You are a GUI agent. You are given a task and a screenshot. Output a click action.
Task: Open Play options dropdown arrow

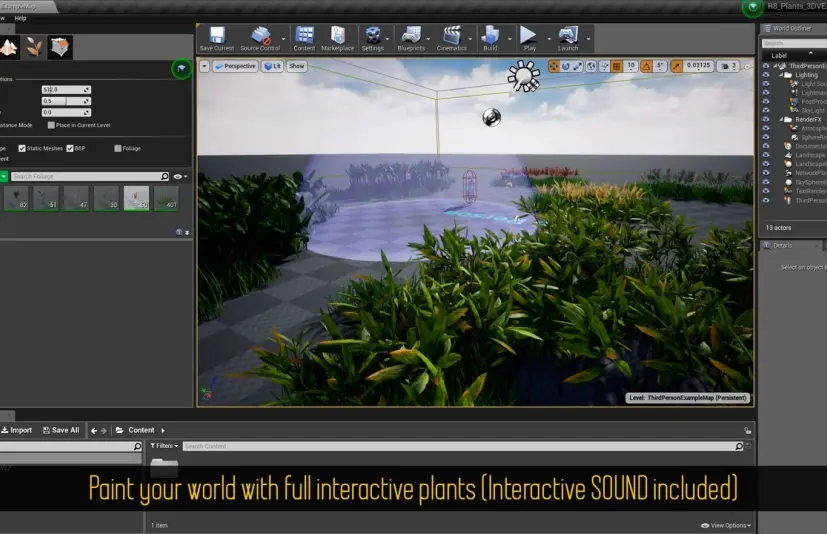pyautogui.click(x=549, y=39)
